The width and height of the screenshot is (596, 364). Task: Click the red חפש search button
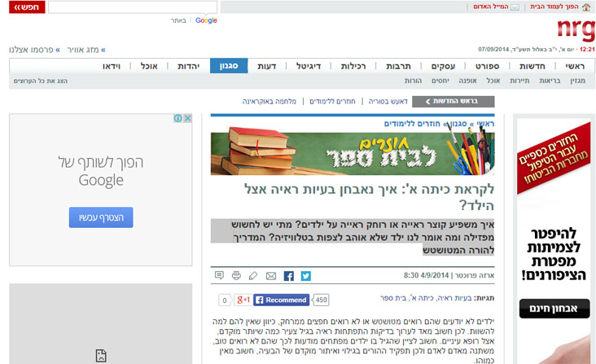coord(27,7)
